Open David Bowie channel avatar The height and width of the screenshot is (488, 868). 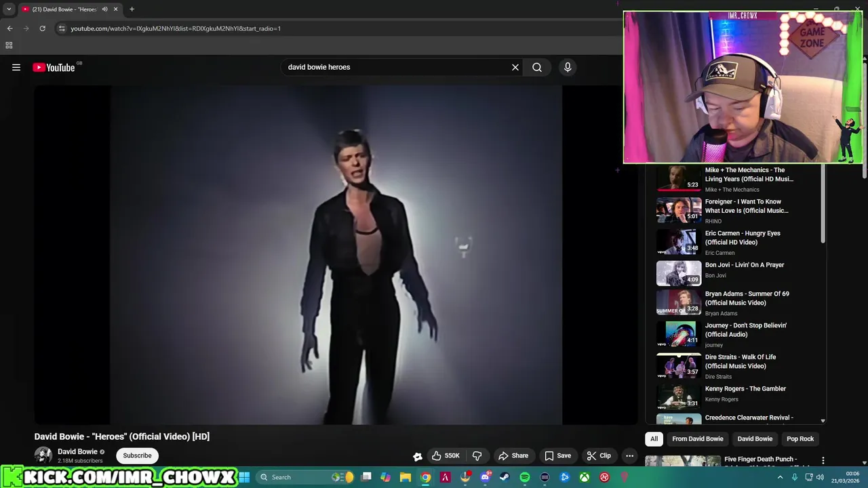pos(43,455)
